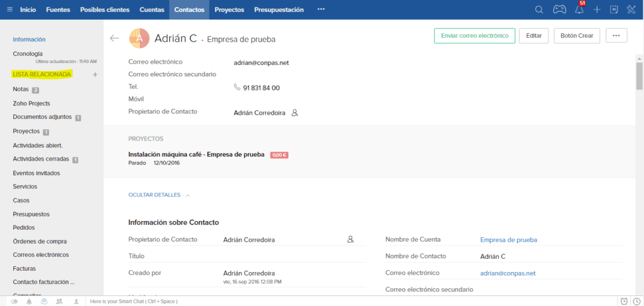Click the phone number 91 831 84 00
The width and height of the screenshot is (644, 306).
click(x=261, y=88)
